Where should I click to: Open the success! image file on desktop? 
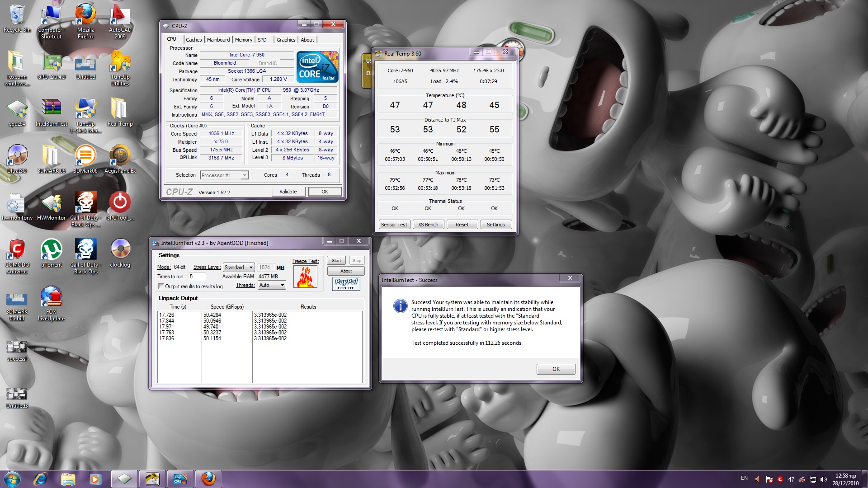point(17,350)
